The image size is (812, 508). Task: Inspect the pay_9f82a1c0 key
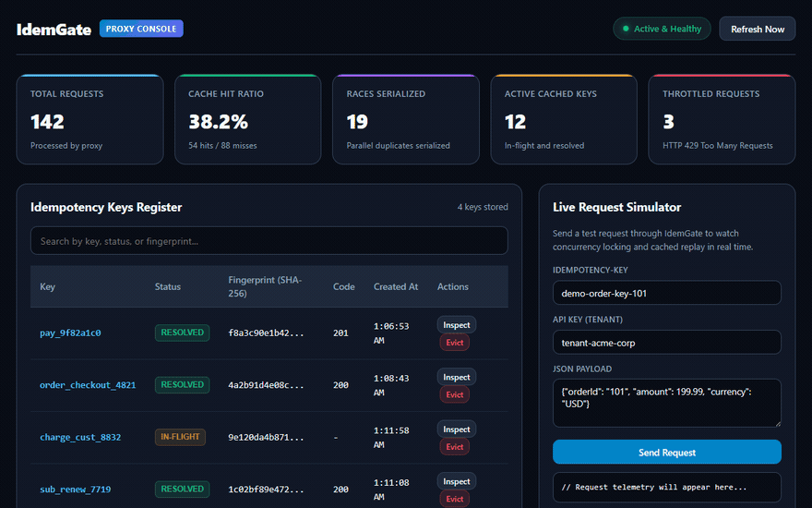(456, 325)
